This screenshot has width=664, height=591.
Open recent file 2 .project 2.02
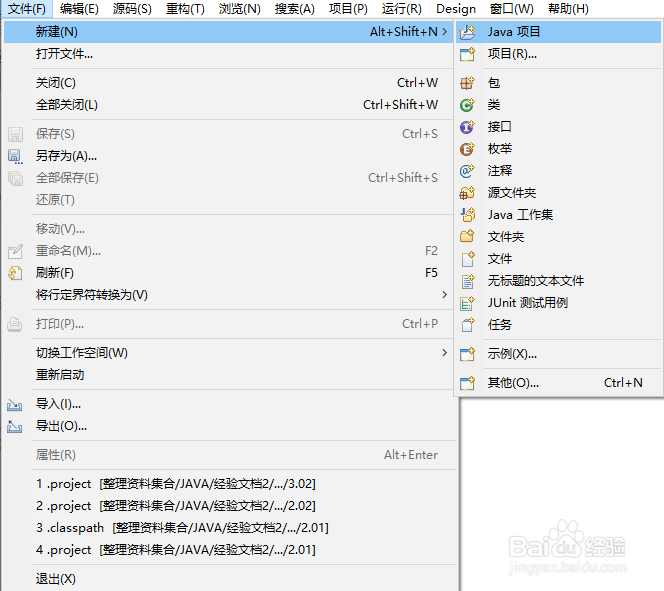176,506
